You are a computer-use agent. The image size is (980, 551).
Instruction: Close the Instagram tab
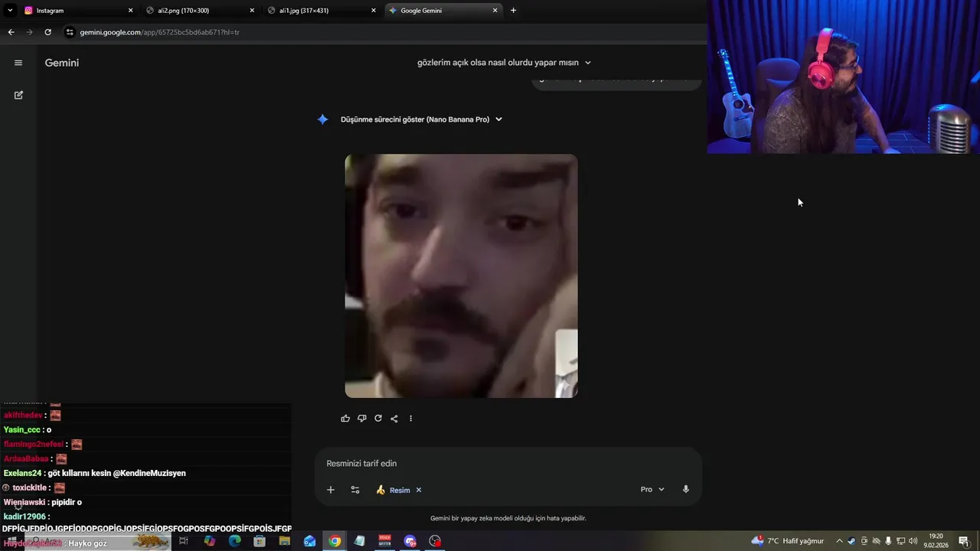click(x=130, y=11)
